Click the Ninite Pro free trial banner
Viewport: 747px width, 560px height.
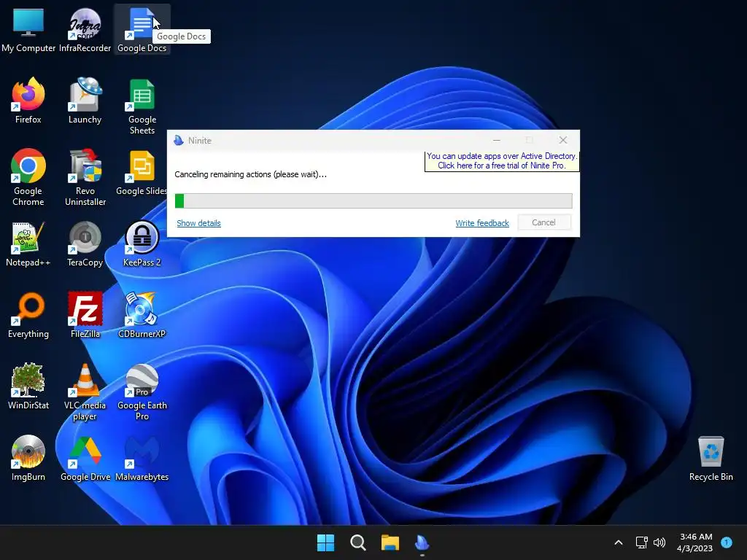pos(502,161)
